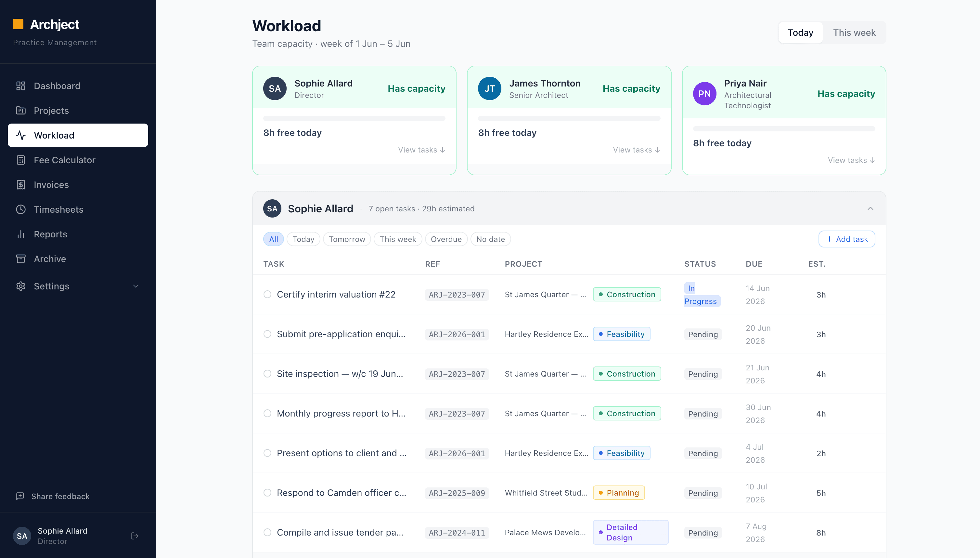The image size is (980, 558).
Task: Navigate to Reports section
Action: (x=78, y=234)
